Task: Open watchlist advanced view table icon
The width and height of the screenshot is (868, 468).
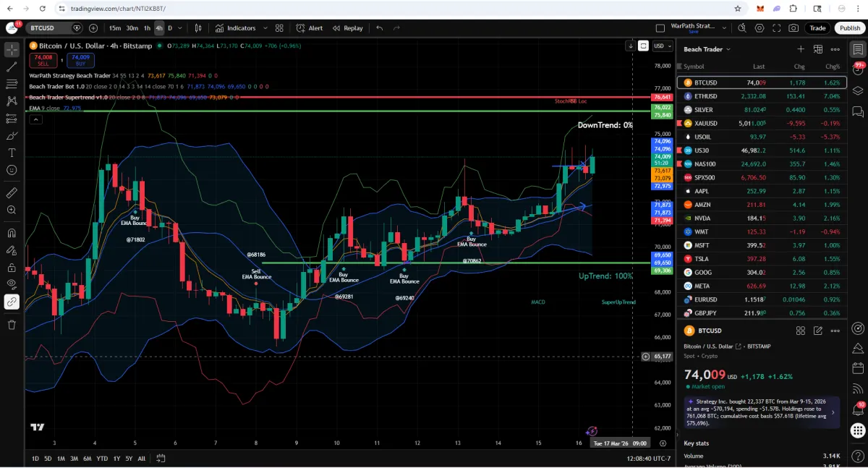Action: [x=818, y=49]
